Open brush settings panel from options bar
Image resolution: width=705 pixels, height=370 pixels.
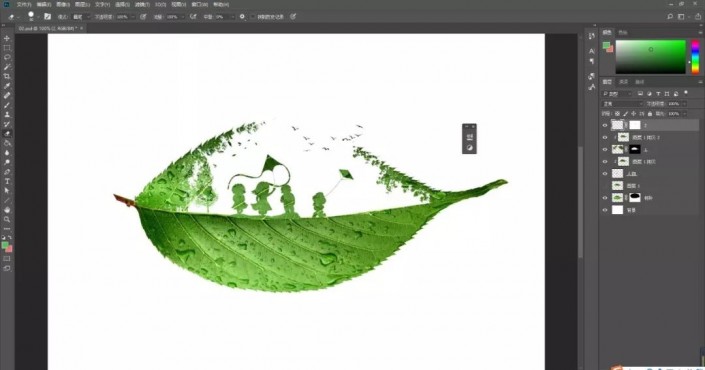click(x=47, y=17)
